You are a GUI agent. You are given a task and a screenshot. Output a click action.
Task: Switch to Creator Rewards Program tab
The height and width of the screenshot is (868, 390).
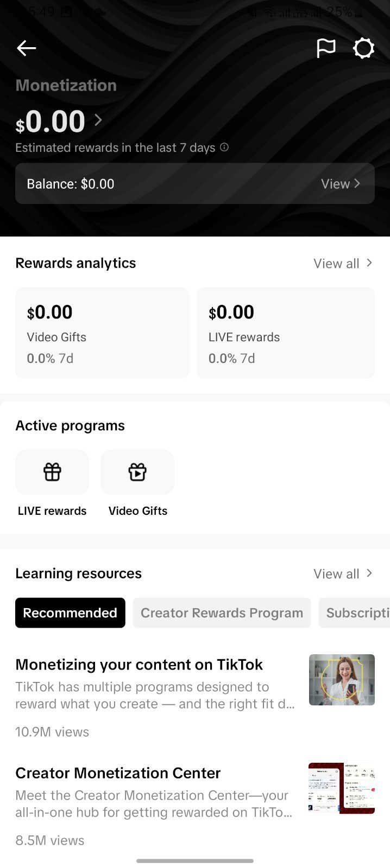(222, 613)
